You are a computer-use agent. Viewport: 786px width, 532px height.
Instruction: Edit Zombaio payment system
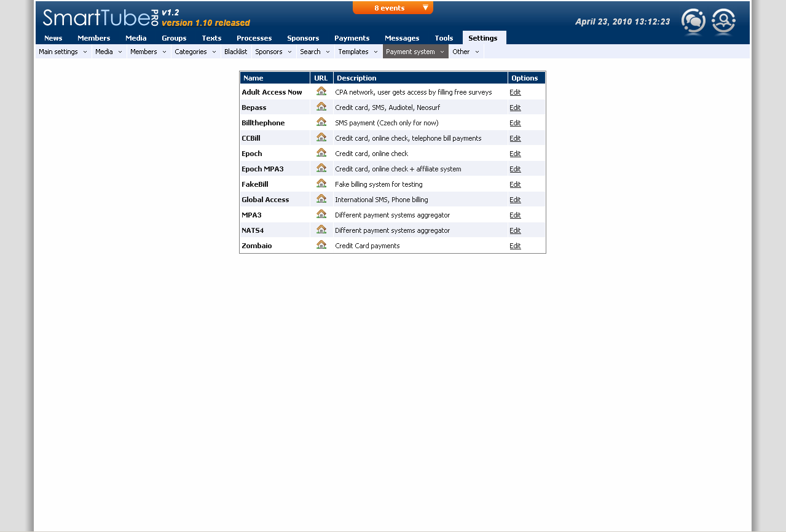(515, 246)
